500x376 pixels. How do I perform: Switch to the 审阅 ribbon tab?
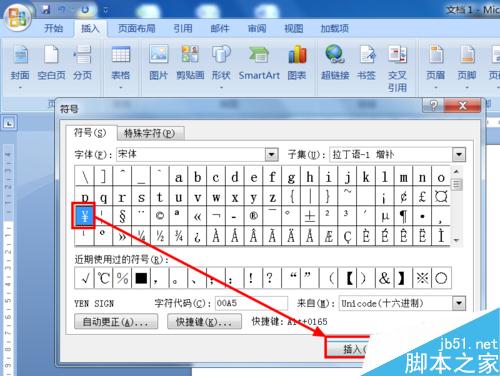point(257,28)
